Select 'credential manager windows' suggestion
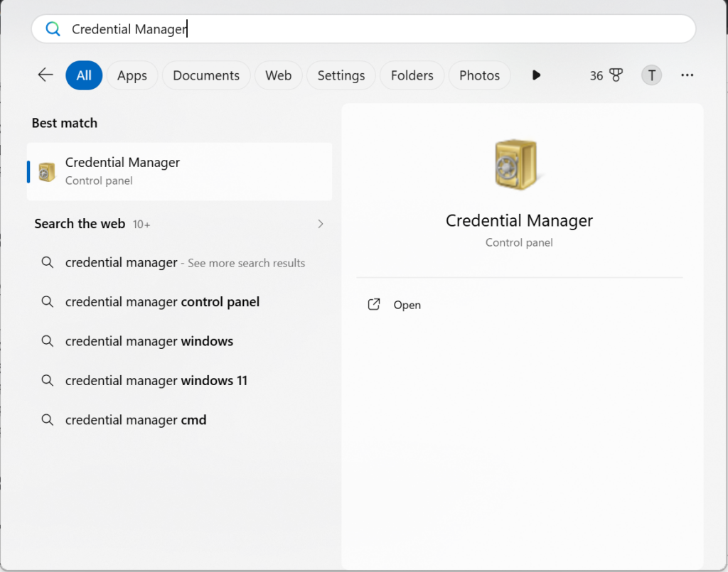This screenshot has width=728, height=572. tap(179, 342)
